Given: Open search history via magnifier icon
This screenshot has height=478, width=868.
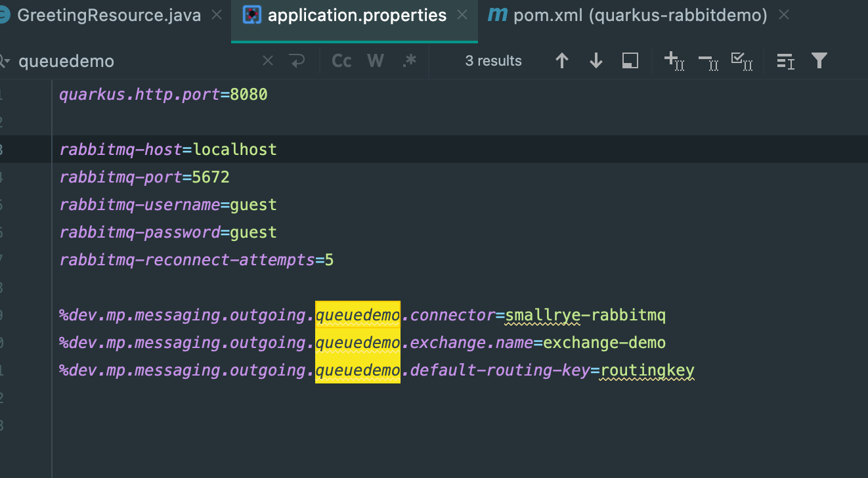Looking at the screenshot, I should (x=4, y=61).
